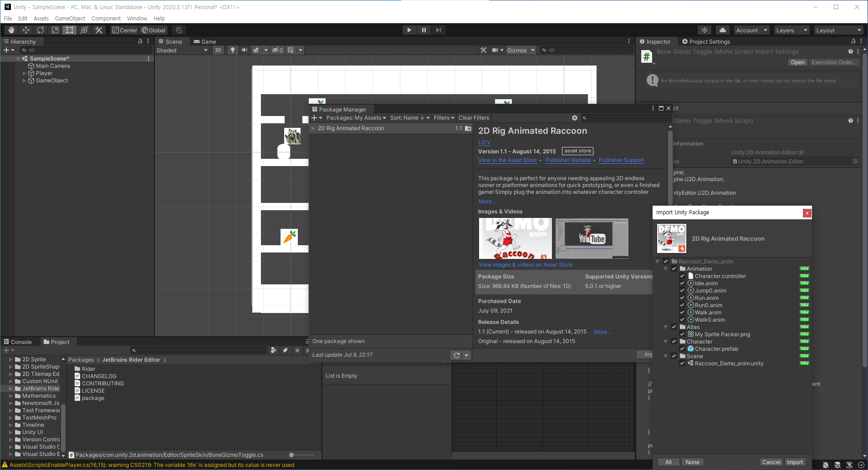Open cloud services icon
The height and width of the screenshot is (470, 868).
[x=723, y=30]
